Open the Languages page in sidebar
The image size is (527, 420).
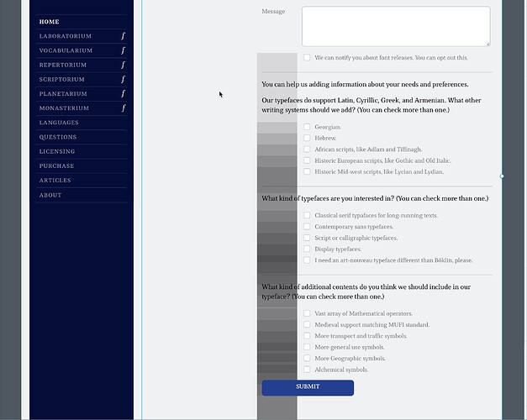[x=59, y=123]
